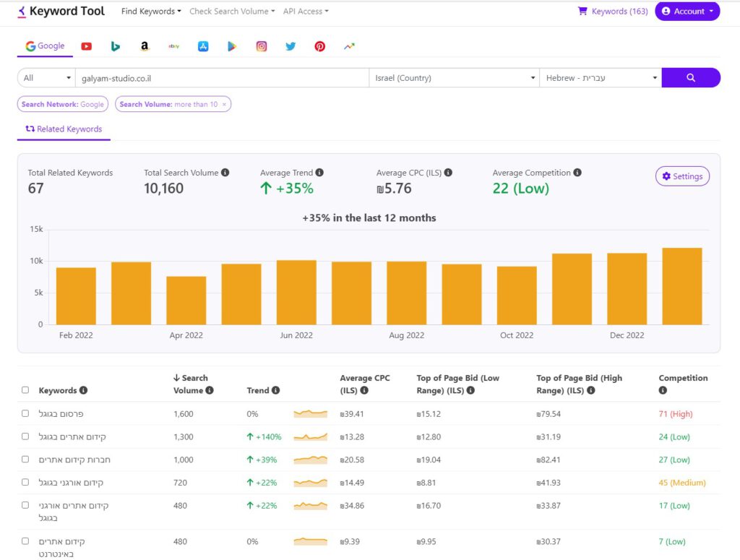Show info for Average Competition
The height and width of the screenshot is (560, 740).
pos(577,173)
